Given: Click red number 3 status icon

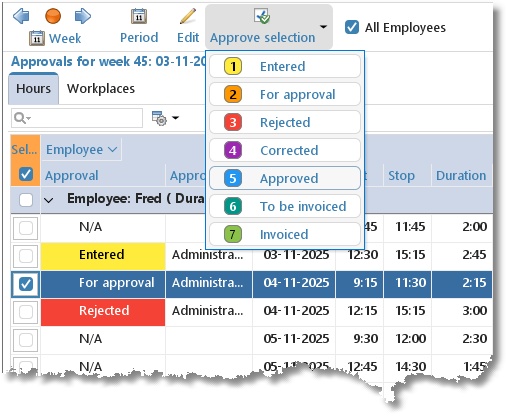Looking at the screenshot, I should click(x=233, y=122).
